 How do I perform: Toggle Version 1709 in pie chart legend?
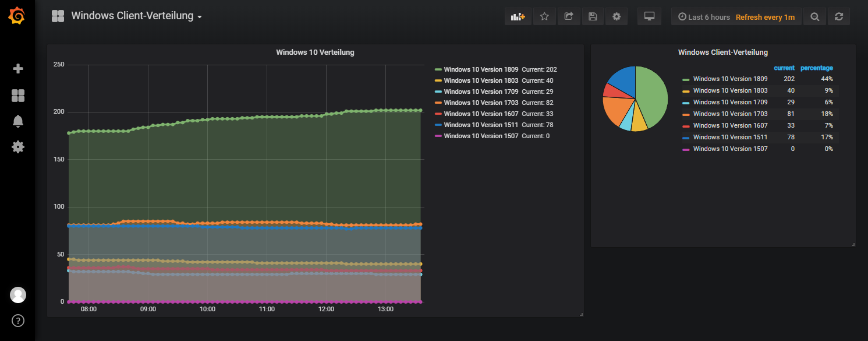(x=730, y=102)
